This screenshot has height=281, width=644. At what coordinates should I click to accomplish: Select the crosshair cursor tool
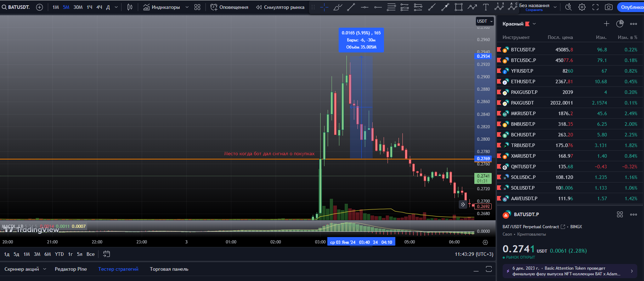(x=324, y=7)
